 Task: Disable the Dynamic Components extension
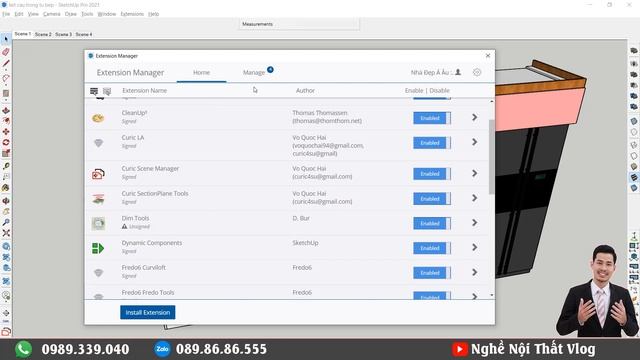tap(432, 248)
